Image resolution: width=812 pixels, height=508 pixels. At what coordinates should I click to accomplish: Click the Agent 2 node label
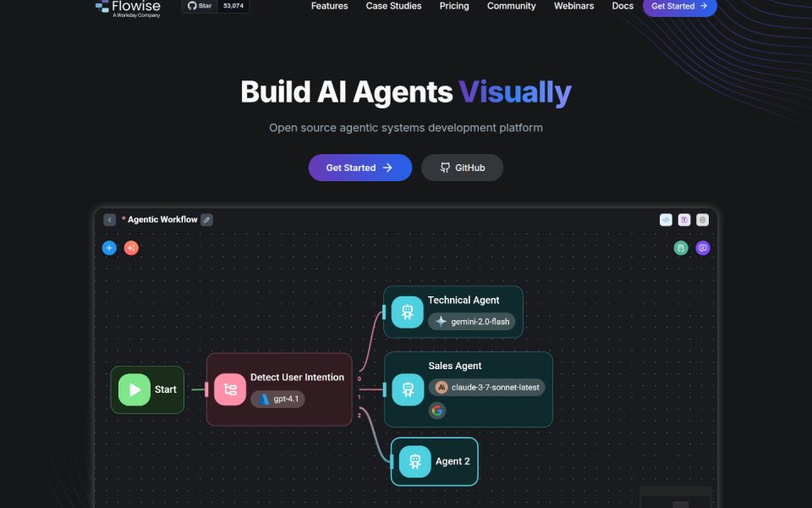click(x=453, y=461)
